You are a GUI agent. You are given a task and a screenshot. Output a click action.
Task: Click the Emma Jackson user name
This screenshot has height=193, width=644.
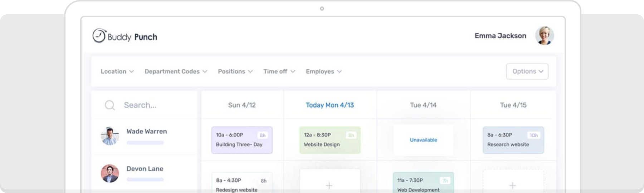(x=501, y=36)
